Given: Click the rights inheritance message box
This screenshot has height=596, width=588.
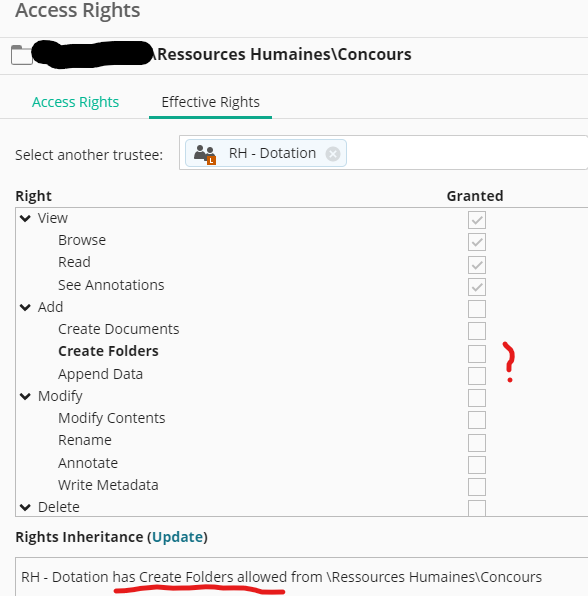Looking at the screenshot, I should click(302, 577).
